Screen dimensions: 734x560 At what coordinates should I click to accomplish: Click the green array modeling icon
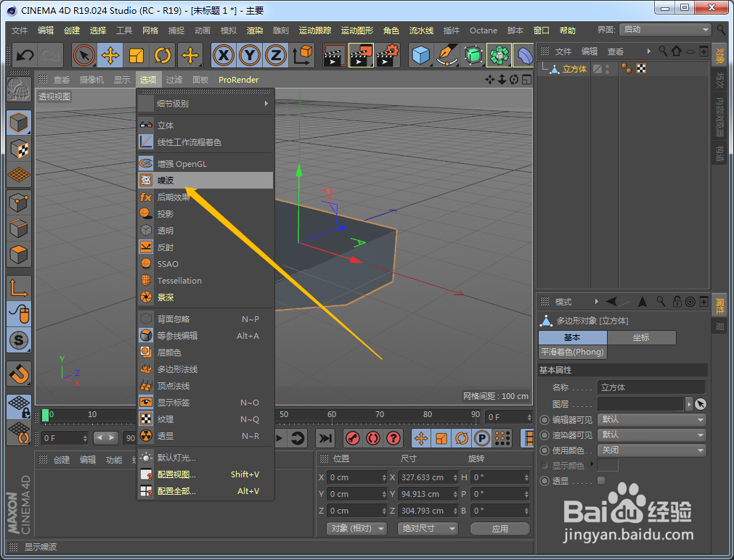[499, 56]
